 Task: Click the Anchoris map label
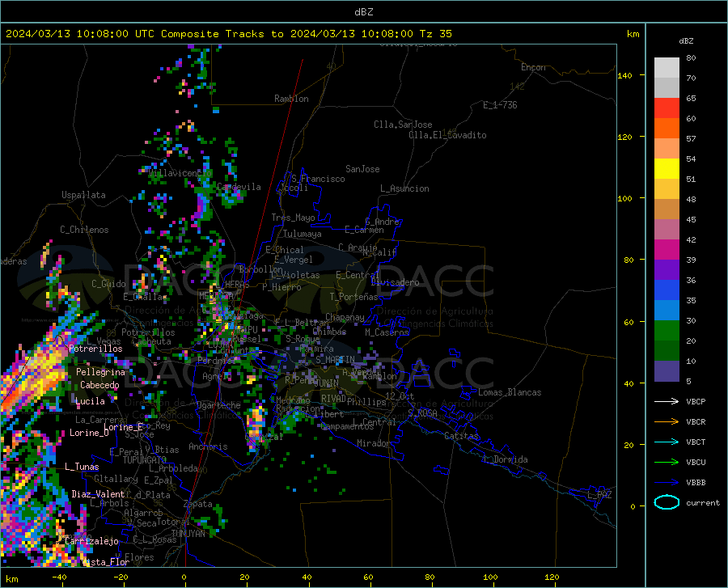click(208, 446)
